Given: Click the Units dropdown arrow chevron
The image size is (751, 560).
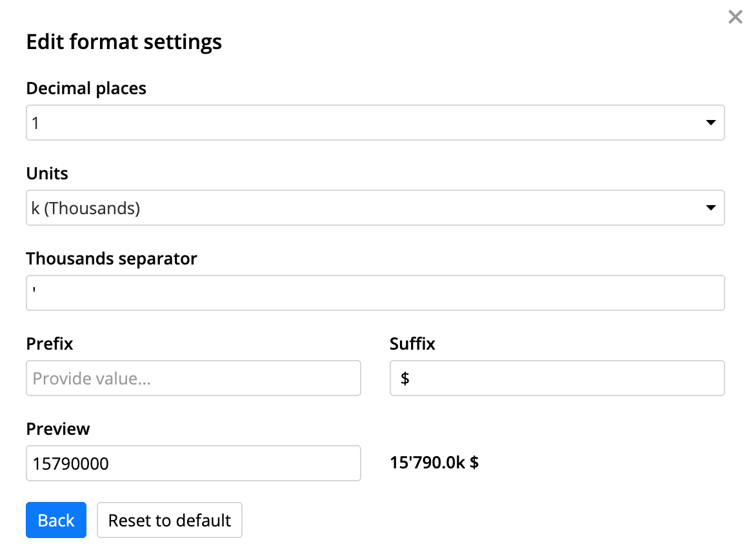Looking at the screenshot, I should pos(710,208).
